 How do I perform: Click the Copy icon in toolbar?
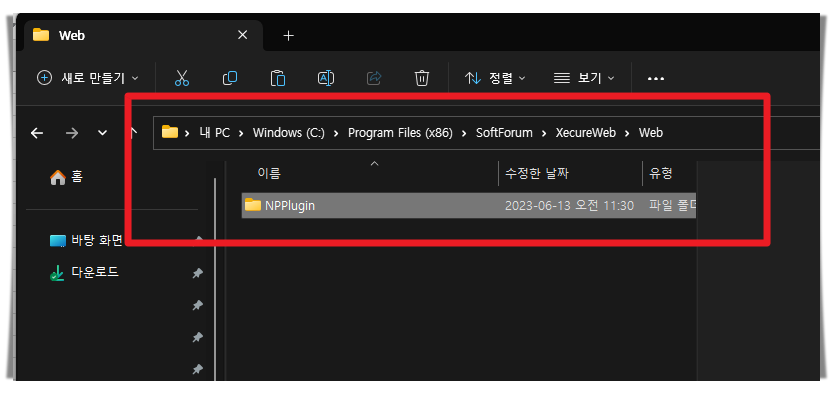tap(230, 78)
